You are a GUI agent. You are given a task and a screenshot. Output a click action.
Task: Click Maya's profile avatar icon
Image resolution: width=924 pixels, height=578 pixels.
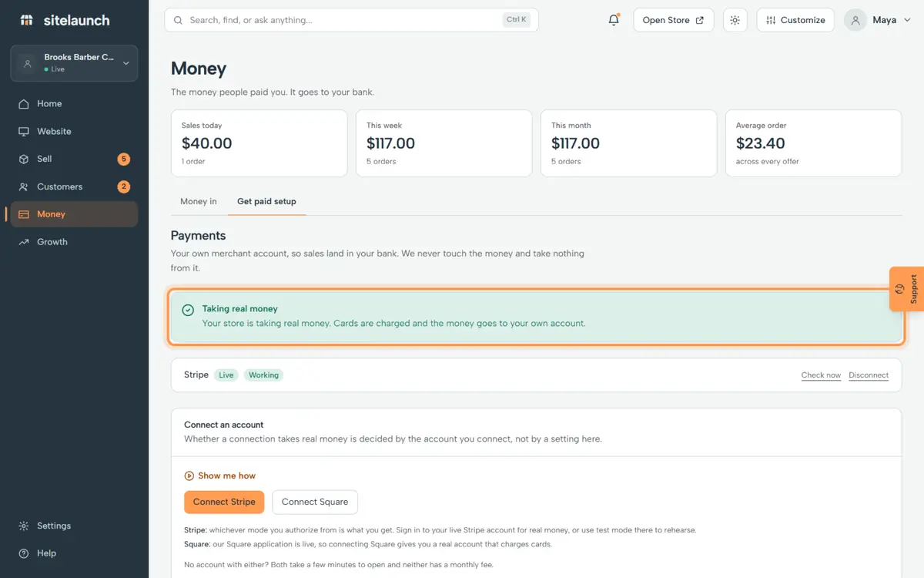pos(855,20)
